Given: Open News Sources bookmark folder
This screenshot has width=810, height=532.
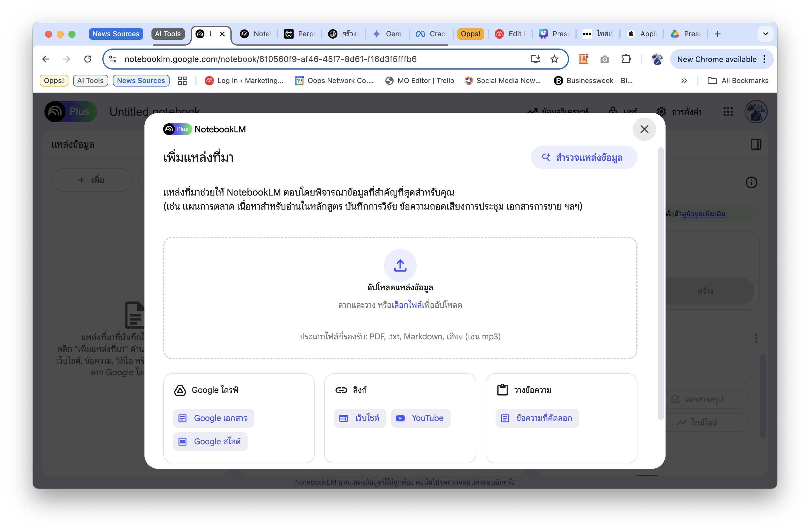Looking at the screenshot, I should point(141,81).
